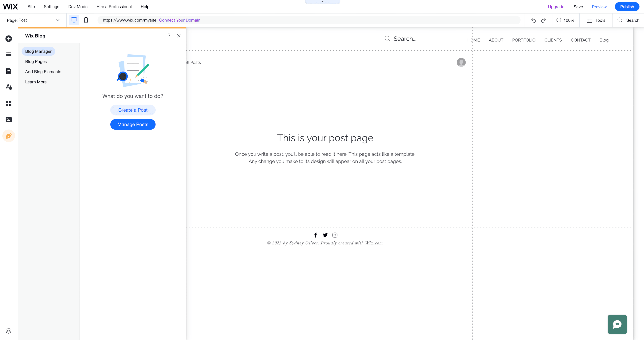This screenshot has width=644, height=340.
Task: Switch to mobile editing view
Action: coord(86,20)
